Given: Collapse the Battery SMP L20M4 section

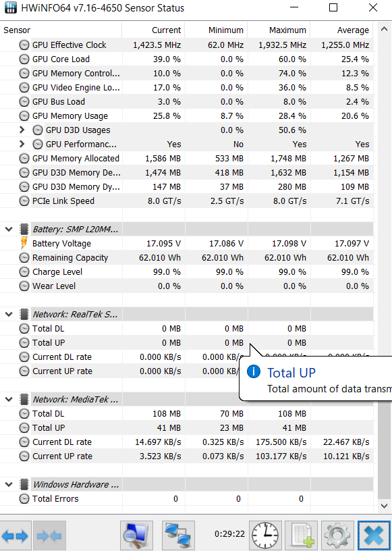Looking at the screenshot, I should 9,230.
